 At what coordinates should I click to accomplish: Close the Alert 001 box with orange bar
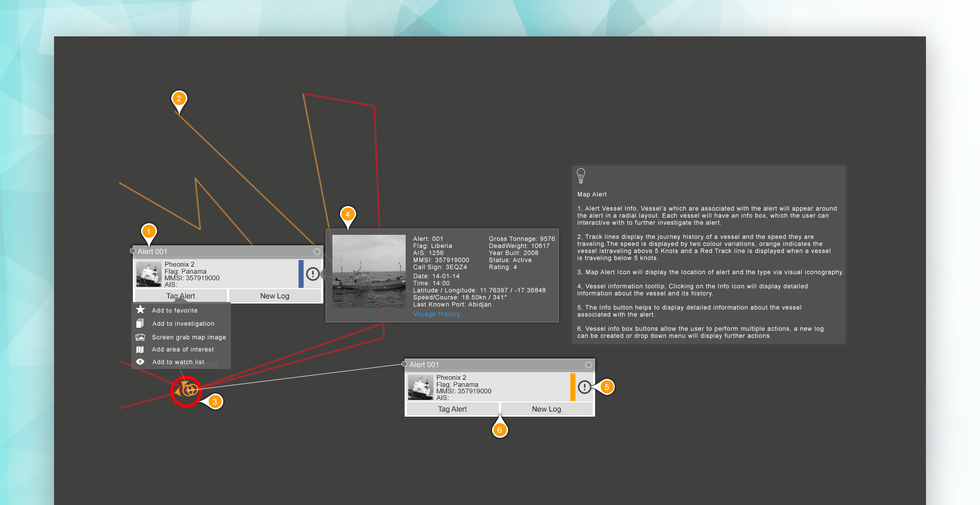(589, 365)
